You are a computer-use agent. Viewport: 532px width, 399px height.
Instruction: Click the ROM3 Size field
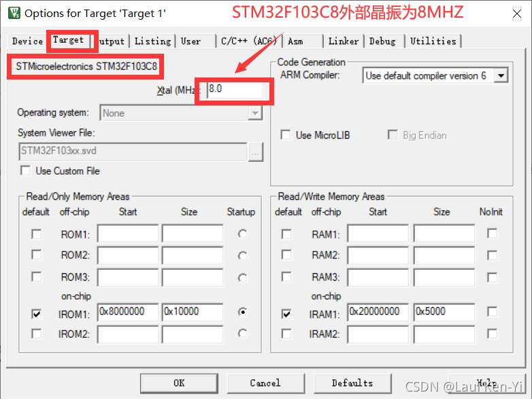(193, 277)
